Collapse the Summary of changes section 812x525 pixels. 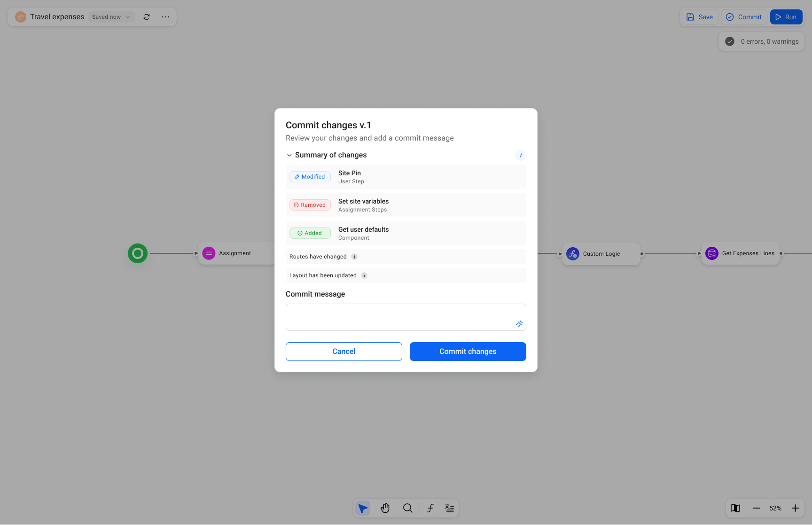[289, 155]
